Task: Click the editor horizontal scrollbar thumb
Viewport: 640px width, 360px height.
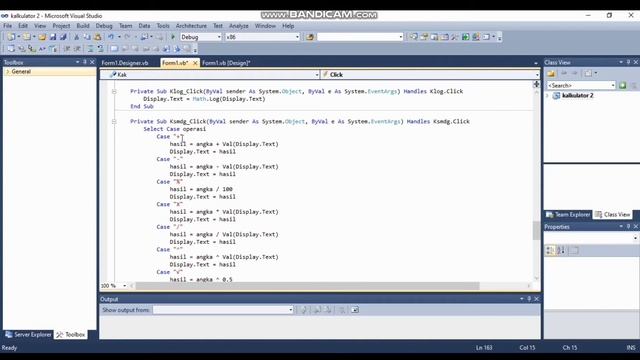Action: (307, 286)
